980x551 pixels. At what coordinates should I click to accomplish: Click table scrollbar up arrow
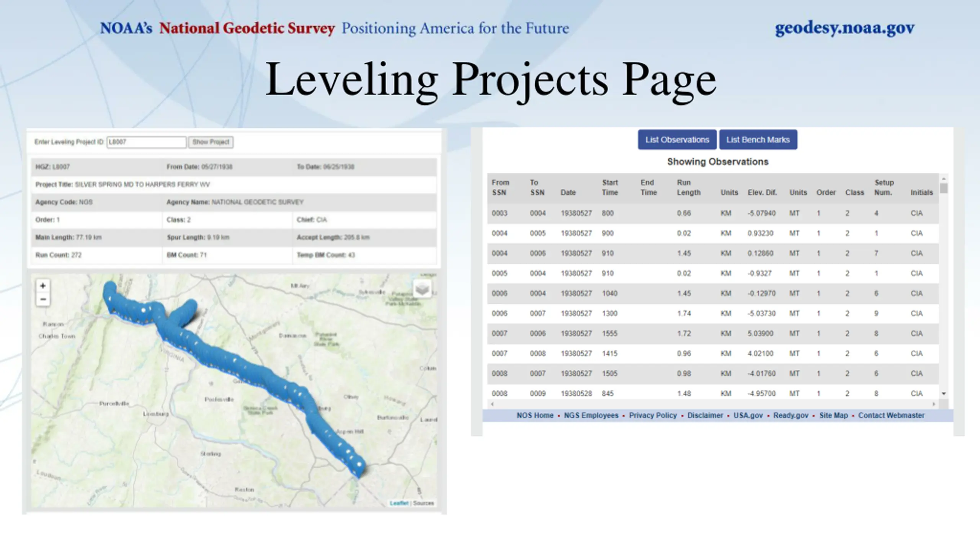(x=944, y=179)
